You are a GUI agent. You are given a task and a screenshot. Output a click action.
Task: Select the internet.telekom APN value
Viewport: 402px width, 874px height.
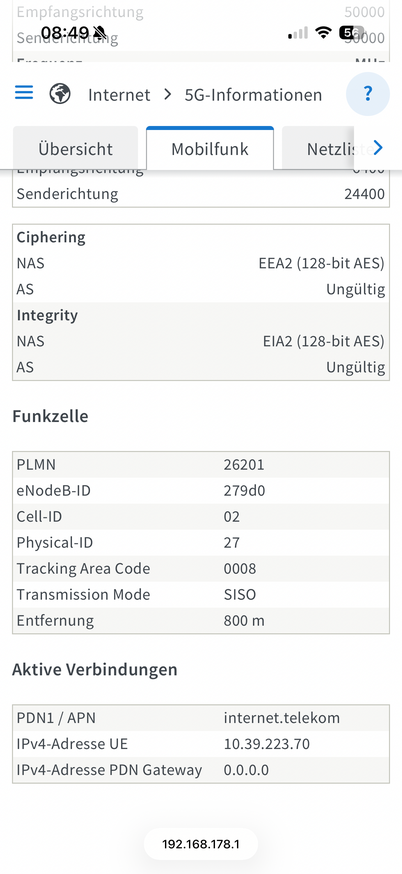[x=282, y=717]
